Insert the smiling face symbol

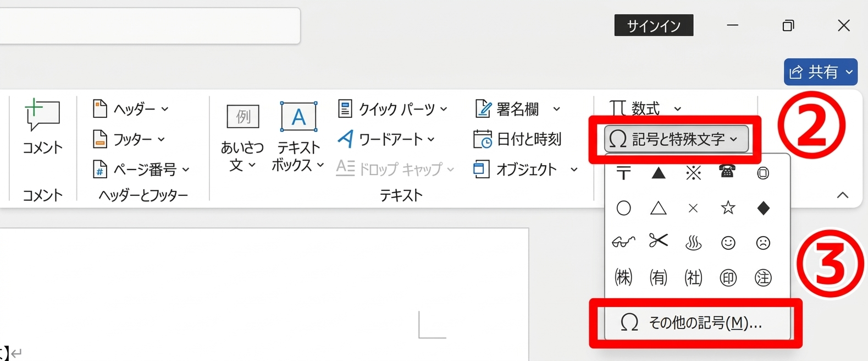tap(728, 243)
